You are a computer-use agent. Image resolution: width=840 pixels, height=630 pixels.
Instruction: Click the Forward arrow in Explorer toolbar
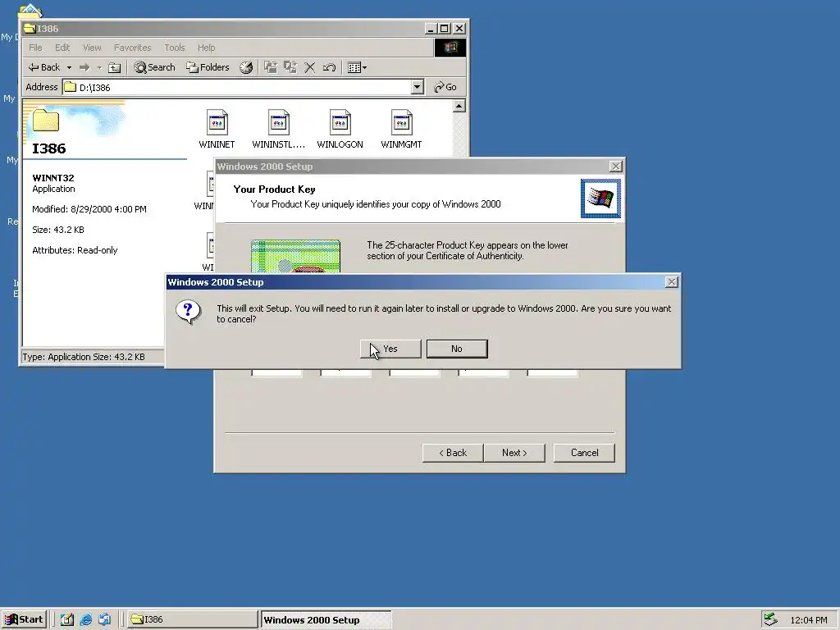click(x=84, y=67)
